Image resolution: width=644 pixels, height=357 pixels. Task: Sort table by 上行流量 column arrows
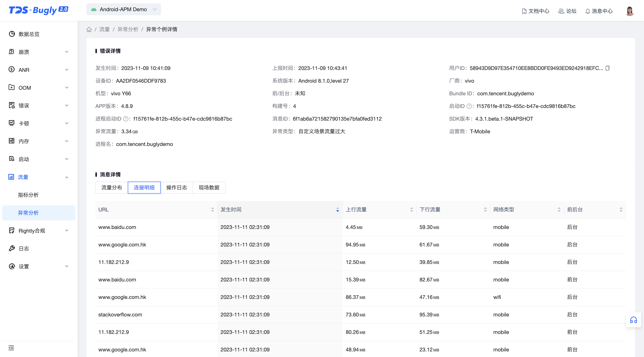(x=411, y=210)
